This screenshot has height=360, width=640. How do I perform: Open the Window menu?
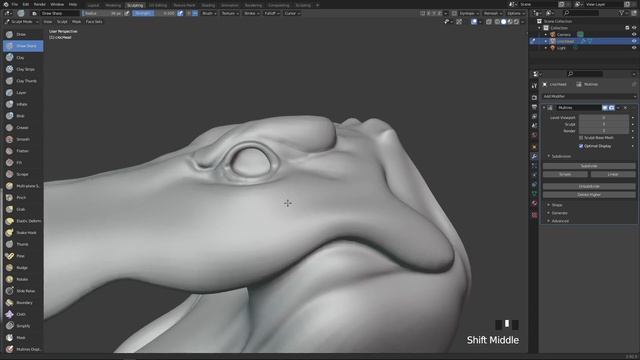[x=57, y=4]
